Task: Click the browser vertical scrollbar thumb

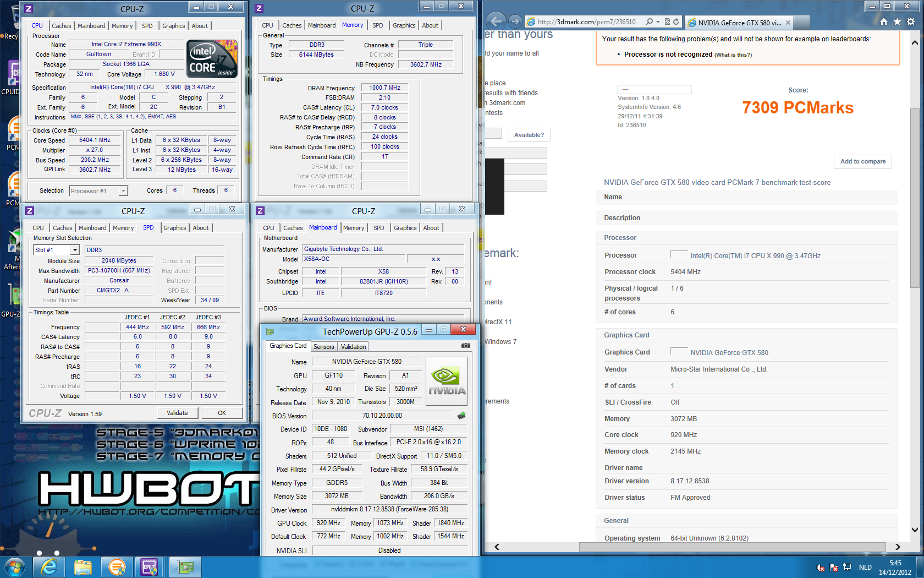Action: [915, 197]
